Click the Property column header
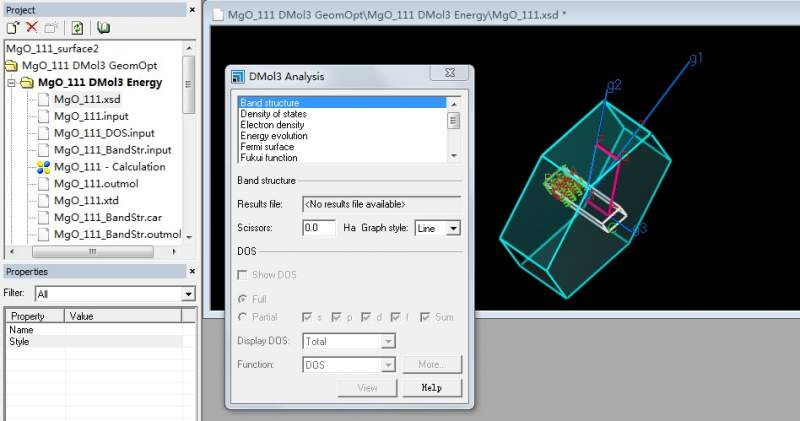 (x=35, y=316)
